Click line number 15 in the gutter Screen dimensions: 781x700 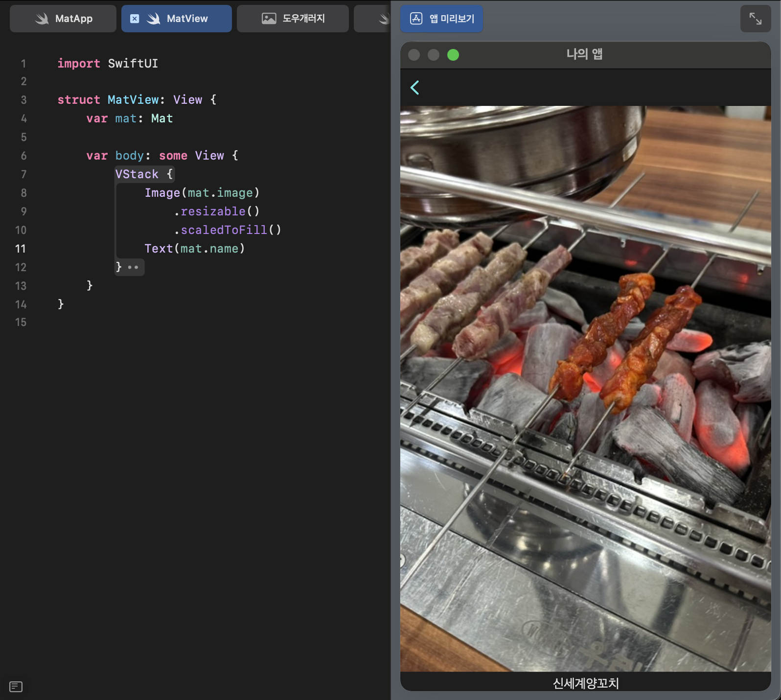(21, 322)
